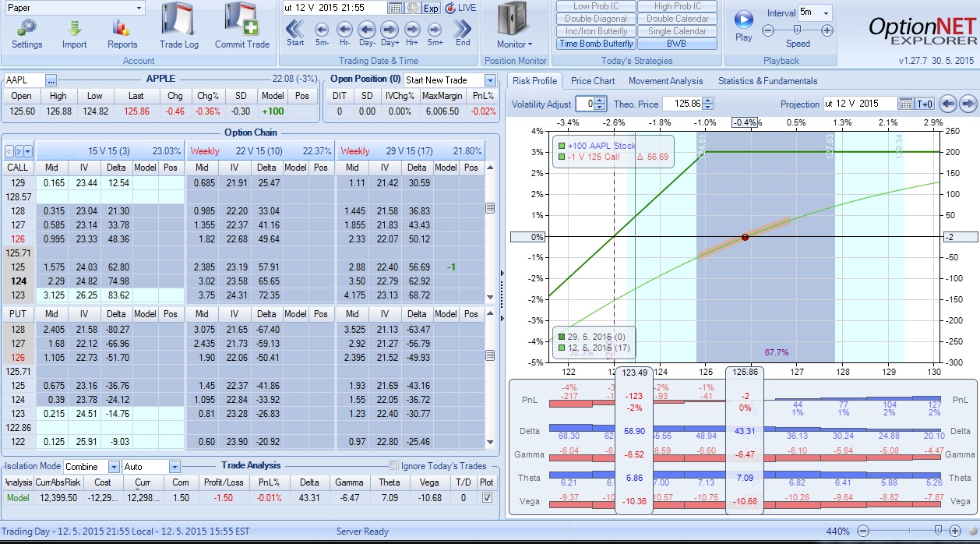The width and height of the screenshot is (980, 544).
Task: Decrease playback speed with minus
Action: pyautogui.click(x=767, y=30)
